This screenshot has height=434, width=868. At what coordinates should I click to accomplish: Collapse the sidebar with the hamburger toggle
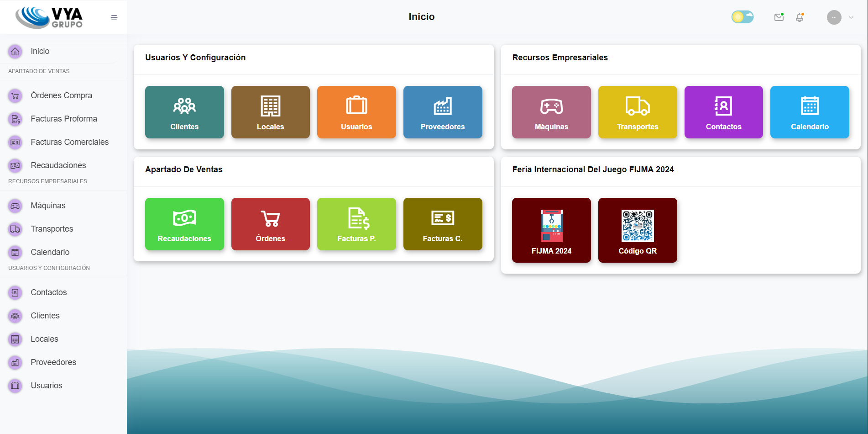pos(114,17)
